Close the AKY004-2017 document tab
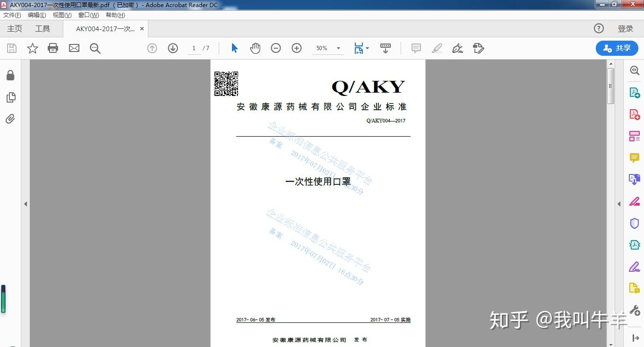This screenshot has height=347, width=644. (142, 29)
